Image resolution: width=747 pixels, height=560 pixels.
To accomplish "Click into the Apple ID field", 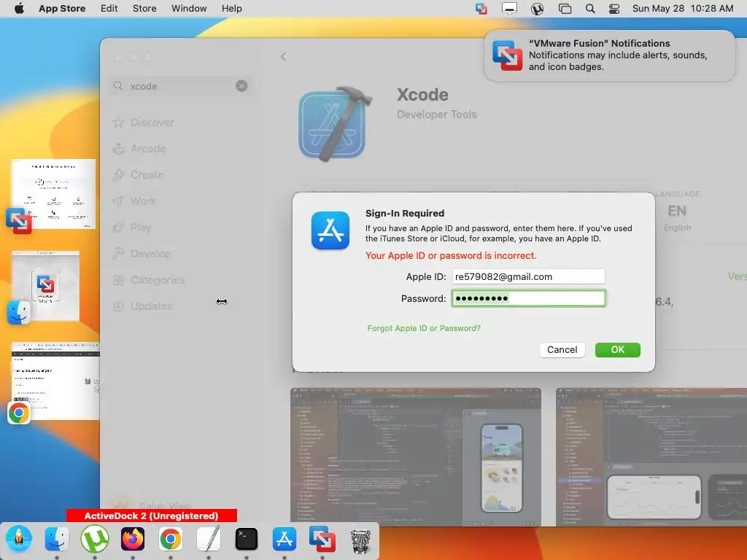I will tap(528, 276).
